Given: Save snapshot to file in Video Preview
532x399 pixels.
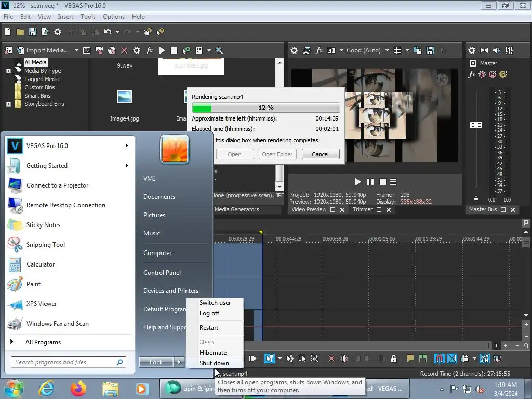Looking at the screenshot, I should 430,50.
